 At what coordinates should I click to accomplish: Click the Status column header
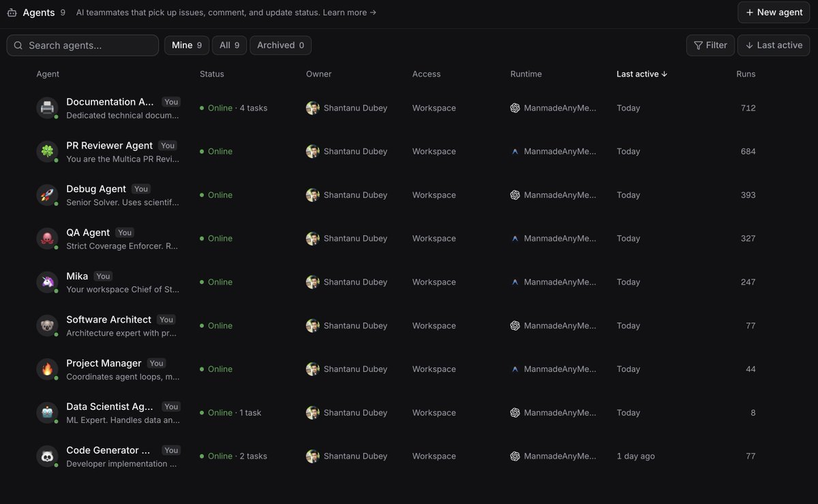(212, 74)
